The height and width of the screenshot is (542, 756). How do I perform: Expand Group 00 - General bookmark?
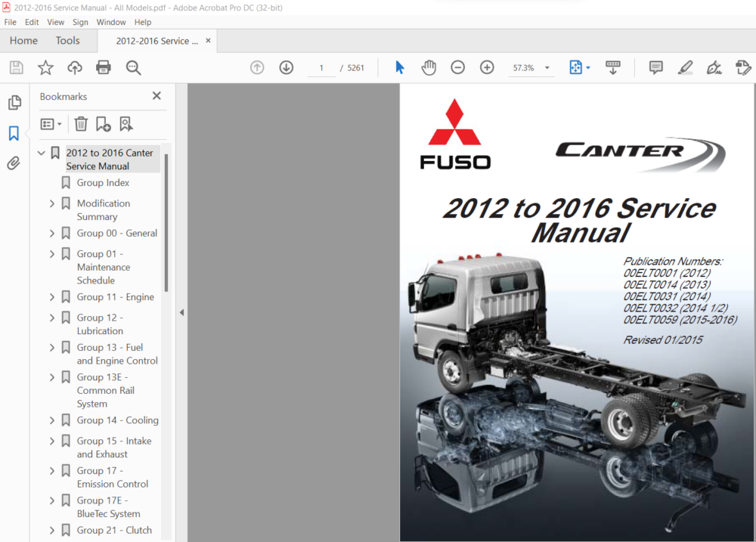52,234
